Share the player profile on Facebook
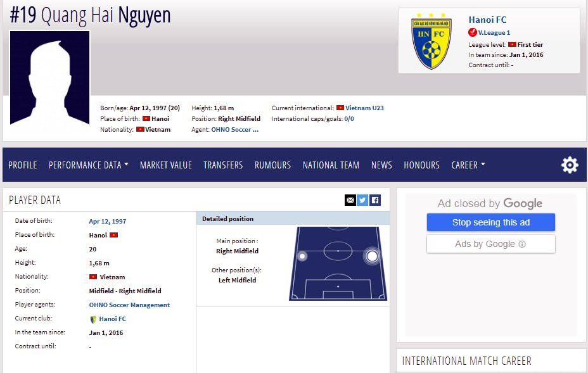Screen dimensions: 588x373 pyautogui.click(x=375, y=200)
